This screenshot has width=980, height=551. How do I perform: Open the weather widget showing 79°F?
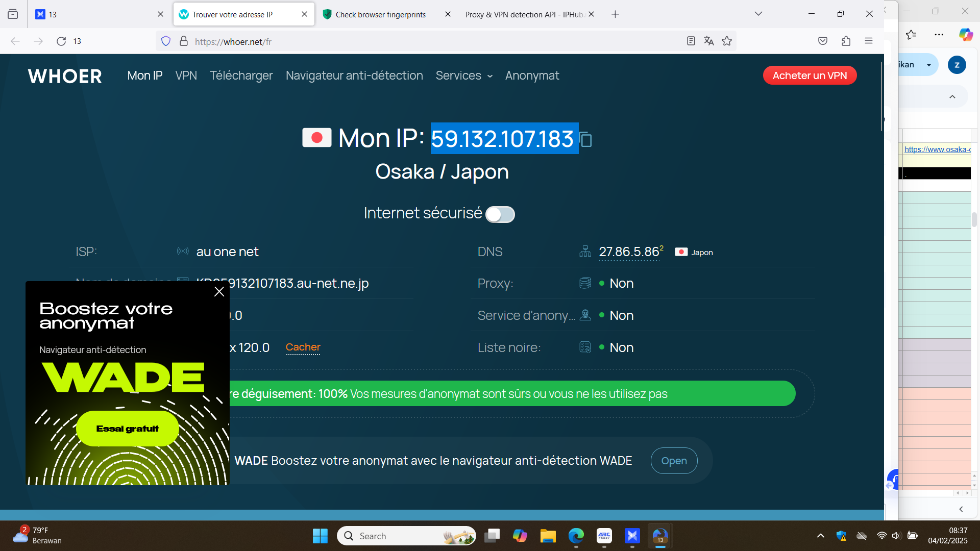tap(37, 536)
